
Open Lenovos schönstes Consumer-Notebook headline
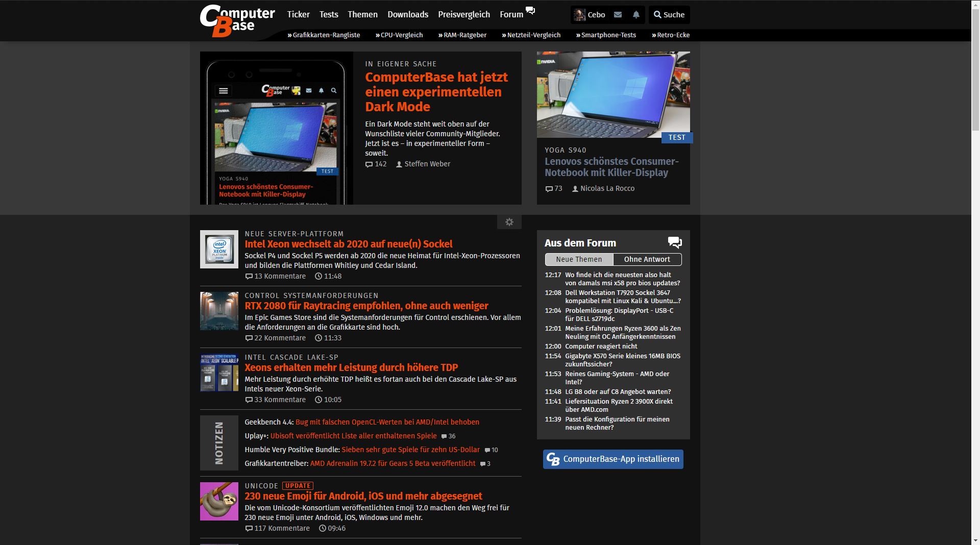611,167
